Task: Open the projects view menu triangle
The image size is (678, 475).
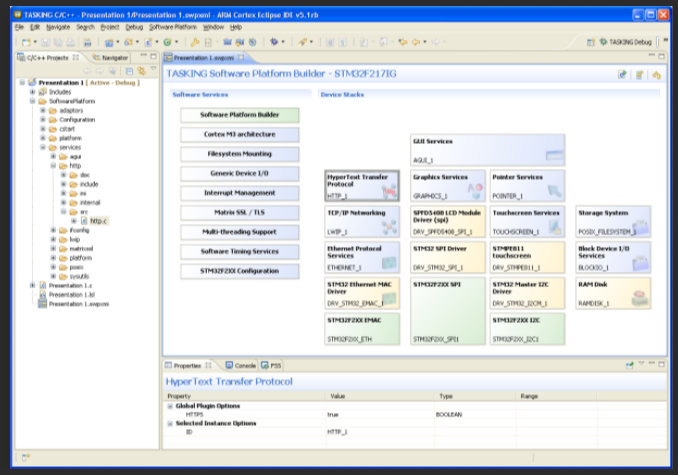Action: tap(154, 69)
